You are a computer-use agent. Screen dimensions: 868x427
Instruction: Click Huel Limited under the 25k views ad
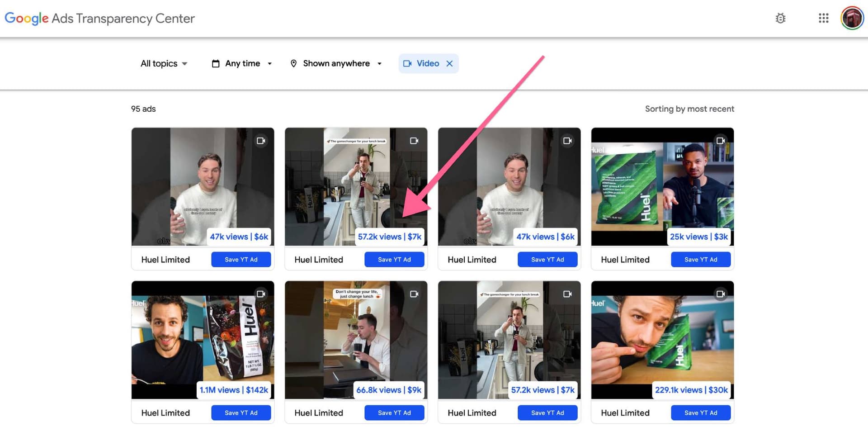point(625,260)
